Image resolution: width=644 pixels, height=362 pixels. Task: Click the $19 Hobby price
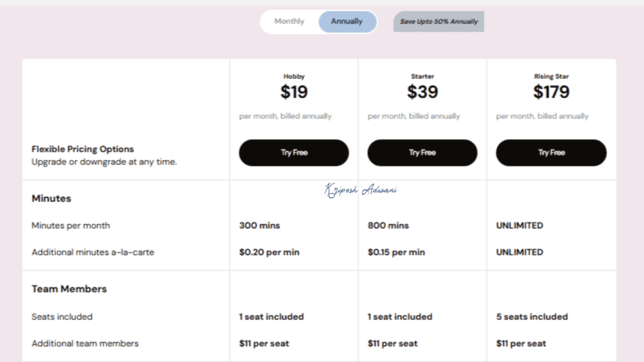pos(294,92)
